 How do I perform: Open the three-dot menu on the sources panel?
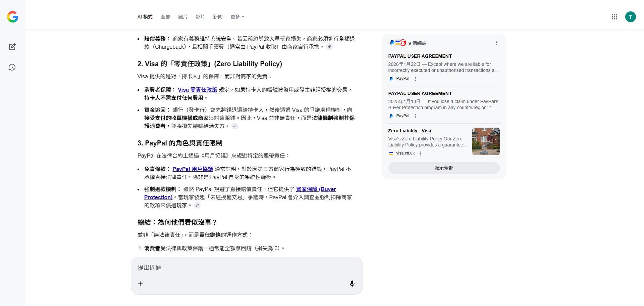497,43
